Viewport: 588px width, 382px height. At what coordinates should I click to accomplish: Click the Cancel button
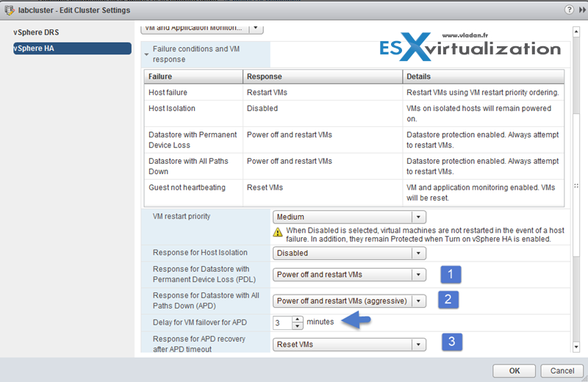click(562, 371)
